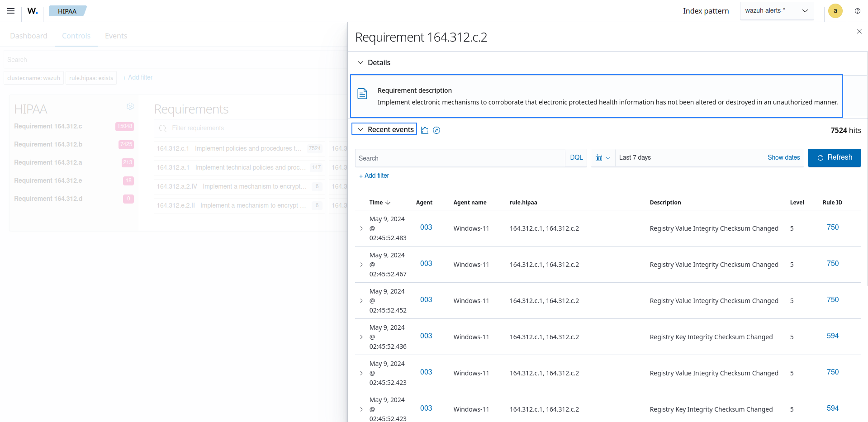Close the Requirement 164.312.c.2 flyout
Screen dimensions: 868x422
(859, 31)
